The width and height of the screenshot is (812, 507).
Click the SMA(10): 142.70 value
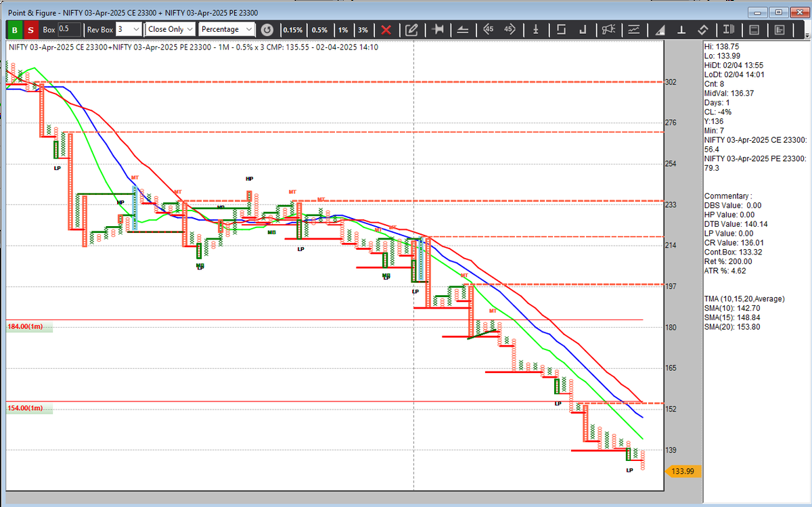tap(733, 308)
